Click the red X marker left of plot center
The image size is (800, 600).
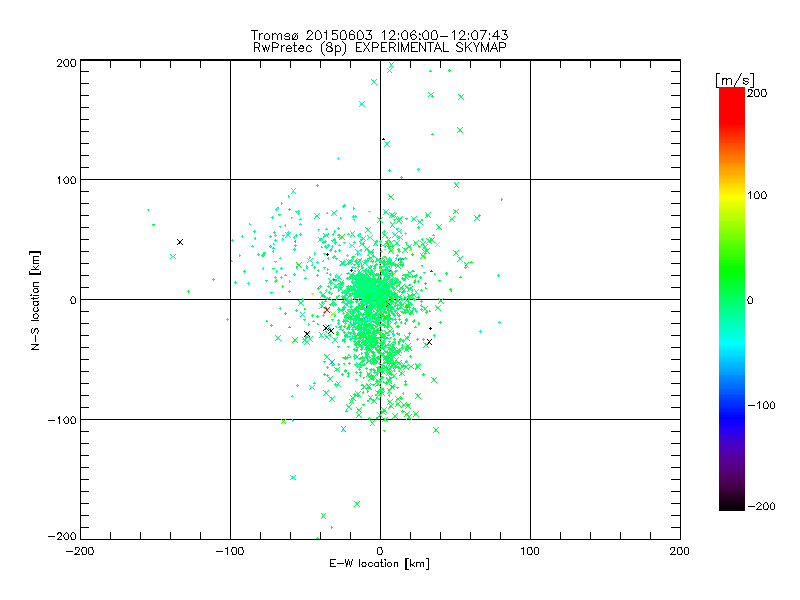coord(327,310)
